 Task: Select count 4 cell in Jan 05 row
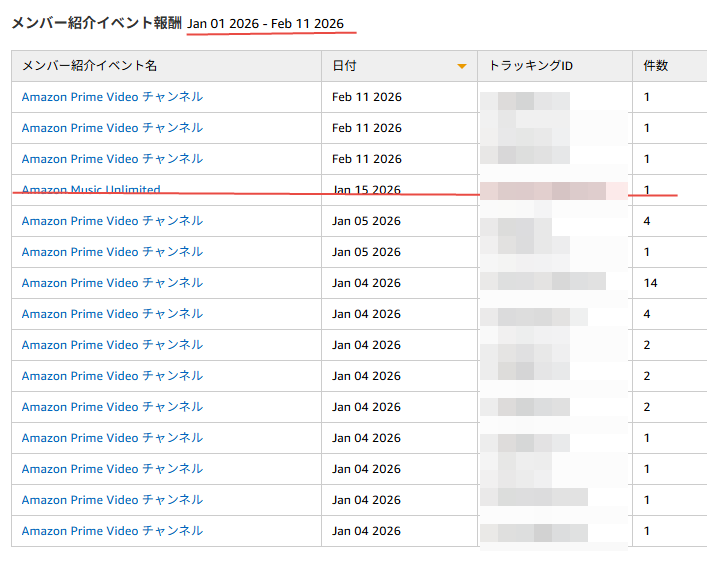[x=648, y=221]
